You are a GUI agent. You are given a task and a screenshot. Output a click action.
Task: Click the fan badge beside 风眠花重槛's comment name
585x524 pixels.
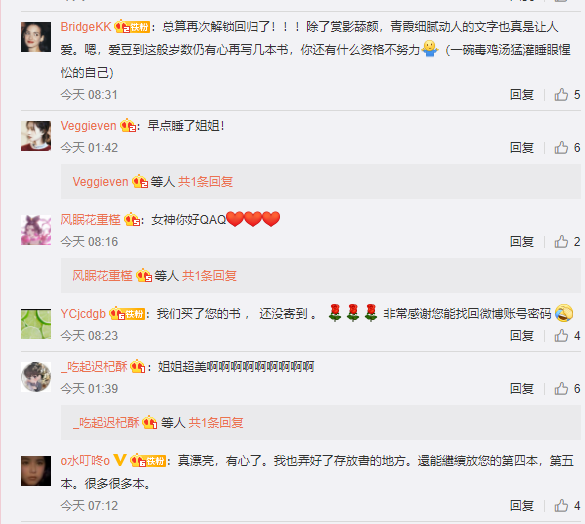tap(132, 219)
